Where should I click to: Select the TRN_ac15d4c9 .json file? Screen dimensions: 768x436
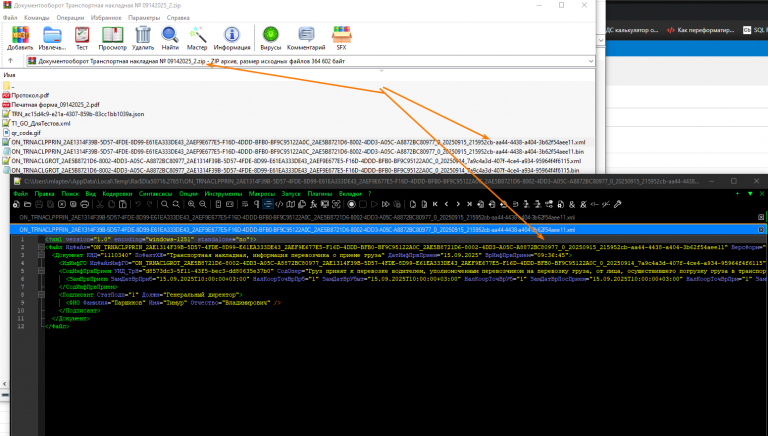point(73,114)
